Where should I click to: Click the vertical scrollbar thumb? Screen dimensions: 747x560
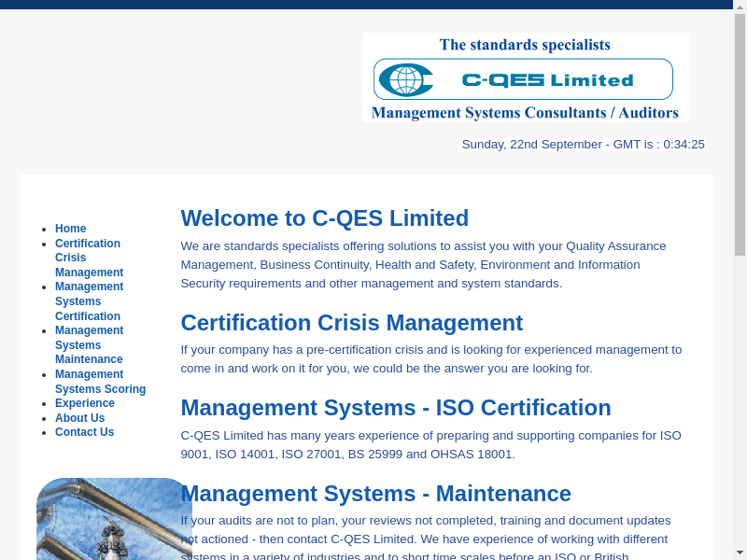click(x=740, y=131)
